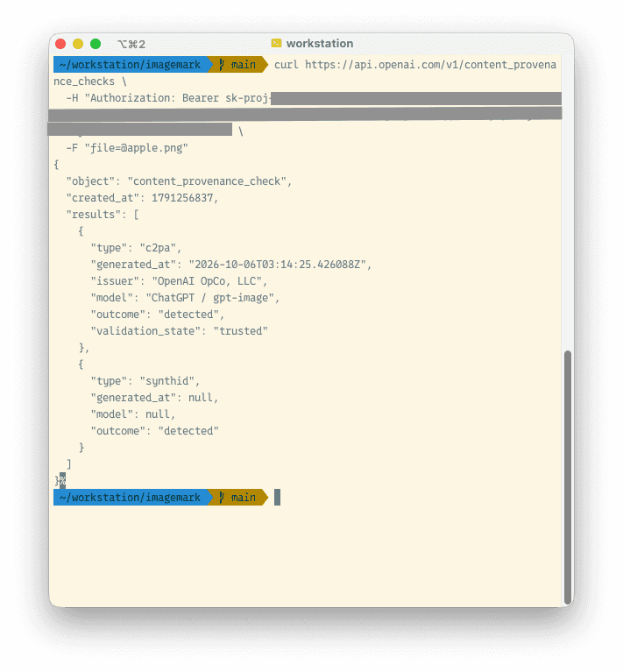Click the yellow minimize window button

point(78,44)
